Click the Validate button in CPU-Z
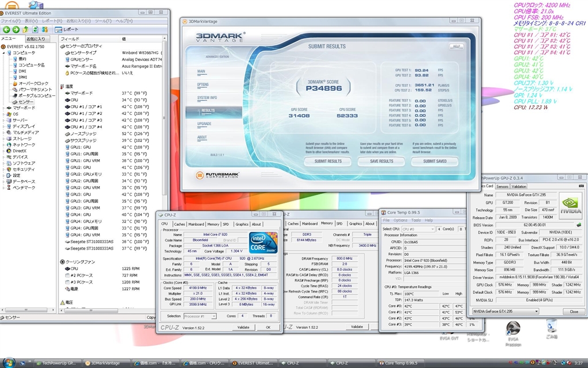588x368 pixels. click(x=243, y=327)
